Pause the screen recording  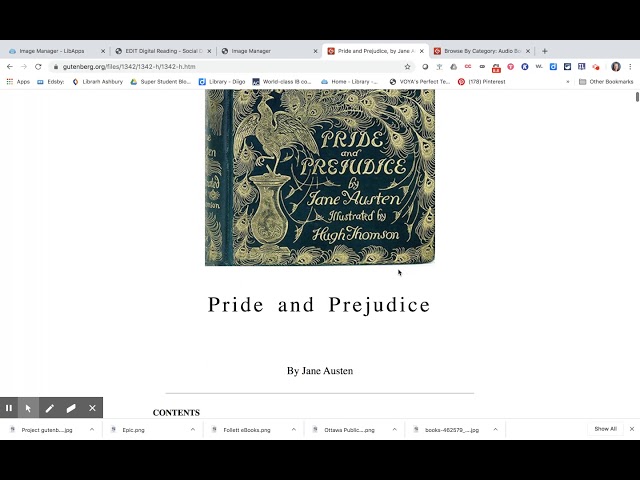(x=9, y=408)
